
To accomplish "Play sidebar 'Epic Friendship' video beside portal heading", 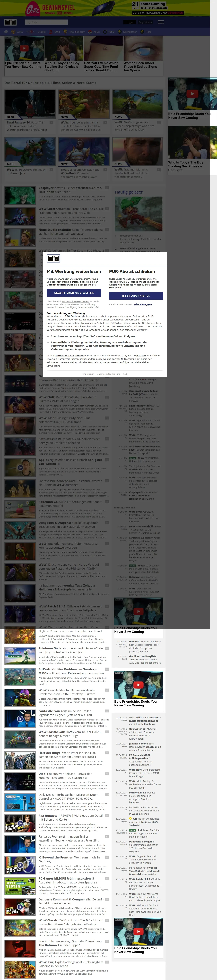I will coord(192,94).
